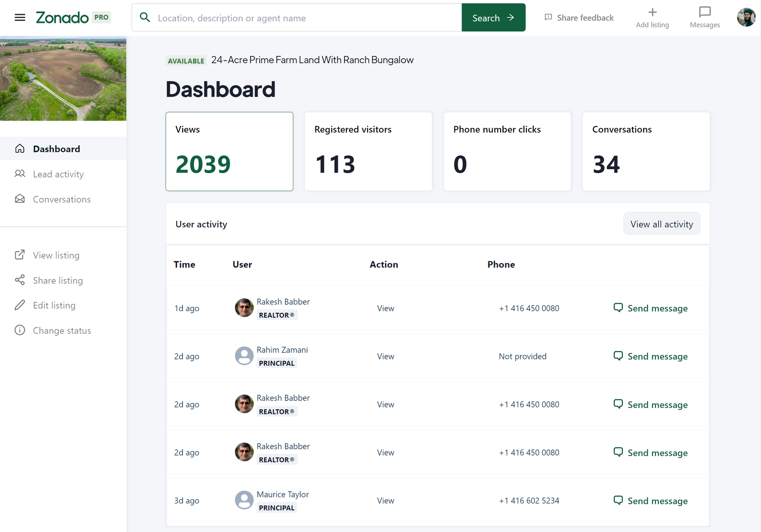The width and height of the screenshot is (761, 532).
Task: Click the Edit listing pencil icon
Action: click(20, 305)
